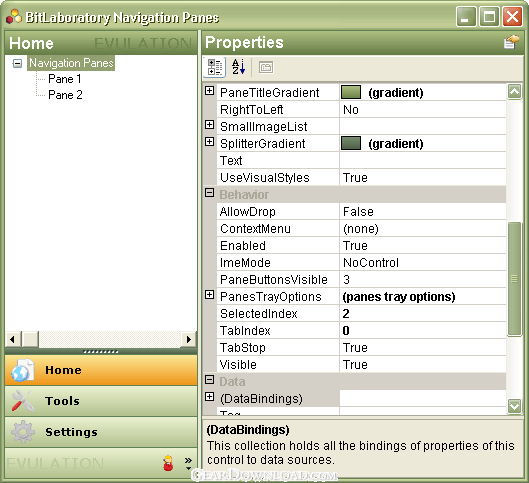This screenshot has width=529, height=483.
Task: Click the Home pane globe icon
Action: tap(23, 370)
